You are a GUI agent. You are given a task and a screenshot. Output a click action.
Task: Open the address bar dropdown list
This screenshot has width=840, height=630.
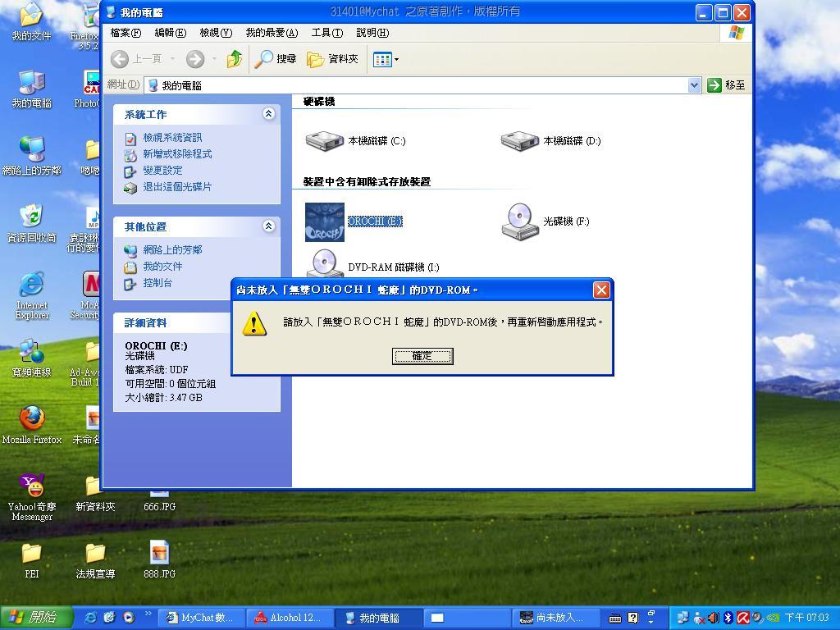[694, 85]
